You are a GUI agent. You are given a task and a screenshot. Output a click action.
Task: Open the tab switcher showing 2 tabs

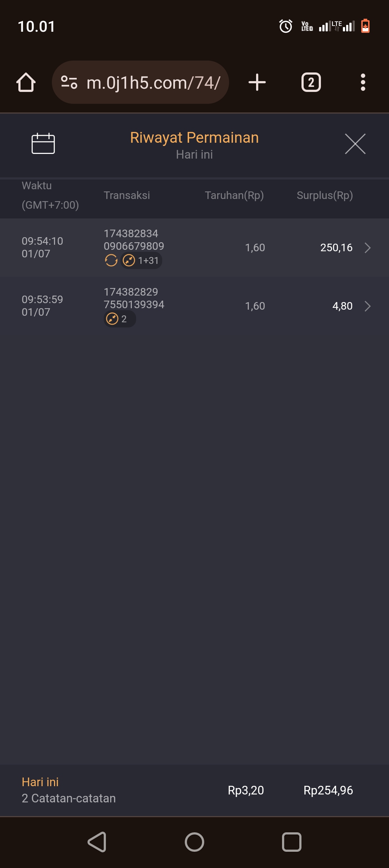point(311,83)
